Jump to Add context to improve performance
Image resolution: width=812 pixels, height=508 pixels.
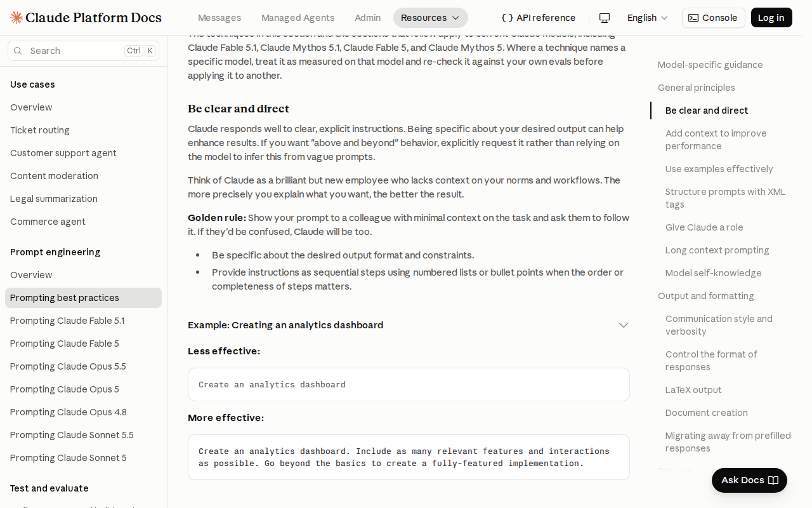point(716,140)
